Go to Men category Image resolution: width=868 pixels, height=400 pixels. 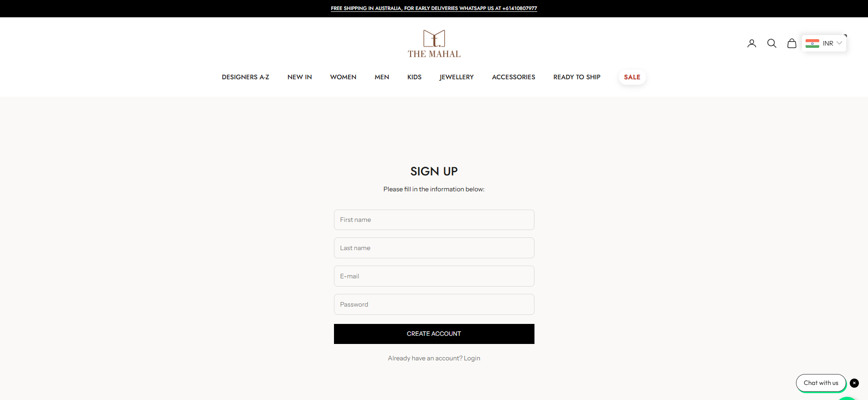point(382,77)
